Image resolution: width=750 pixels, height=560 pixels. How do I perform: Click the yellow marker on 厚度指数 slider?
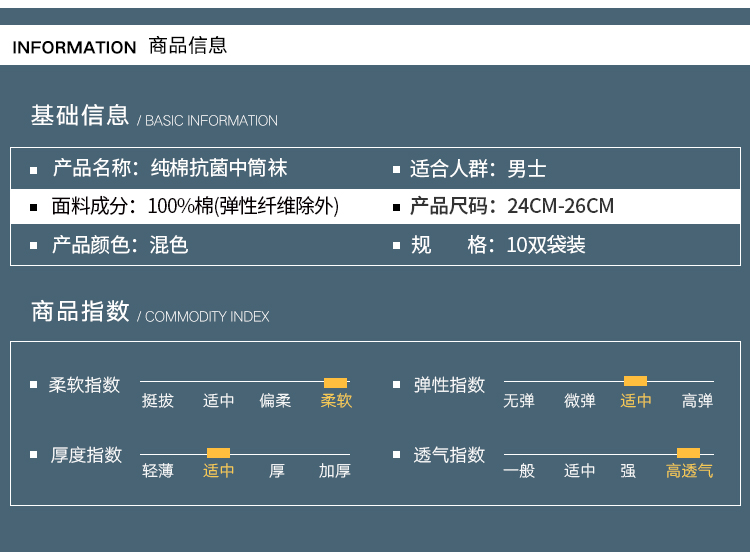point(218,453)
